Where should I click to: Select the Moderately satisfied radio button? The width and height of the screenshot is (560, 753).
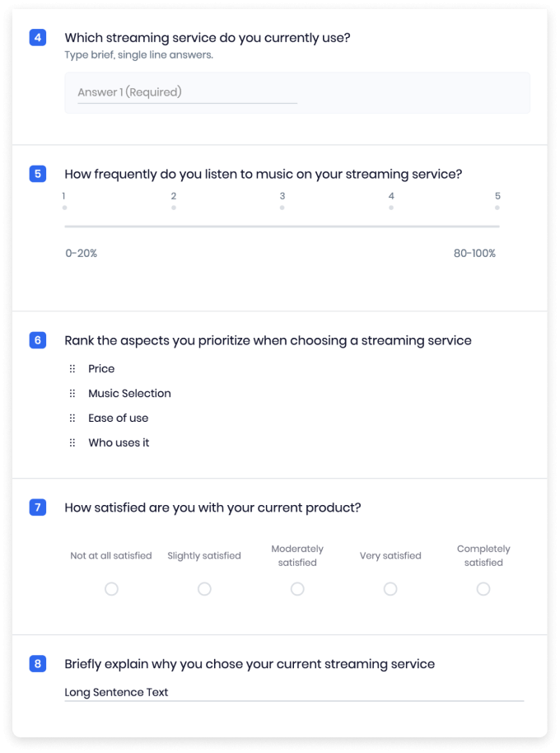[x=297, y=589]
